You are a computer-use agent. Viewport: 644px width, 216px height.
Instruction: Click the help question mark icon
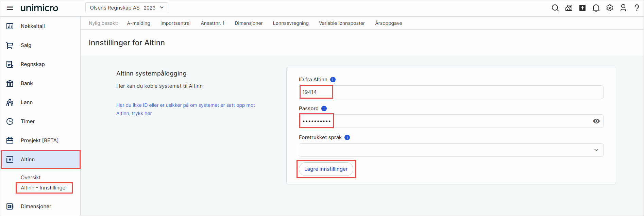pyautogui.click(x=637, y=8)
